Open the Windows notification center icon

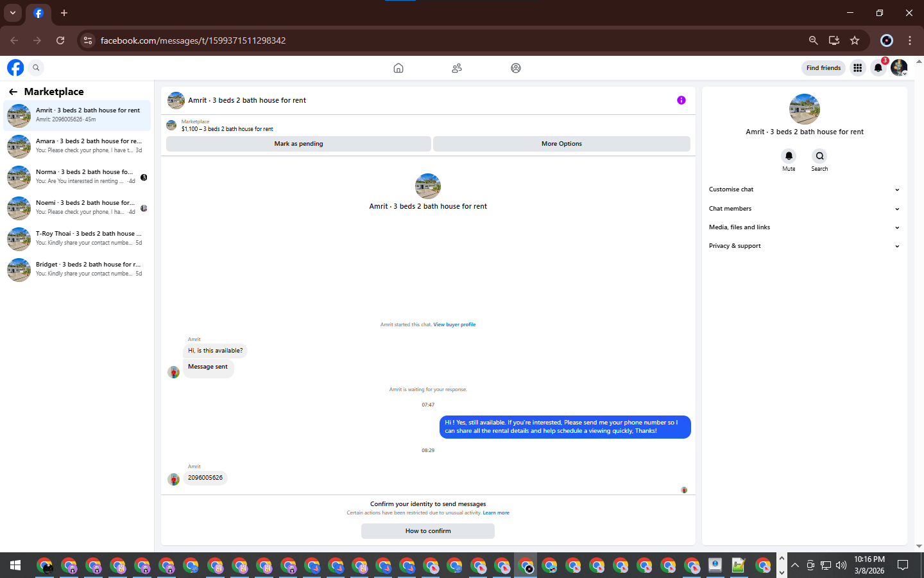pyautogui.click(x=903, y=565)
